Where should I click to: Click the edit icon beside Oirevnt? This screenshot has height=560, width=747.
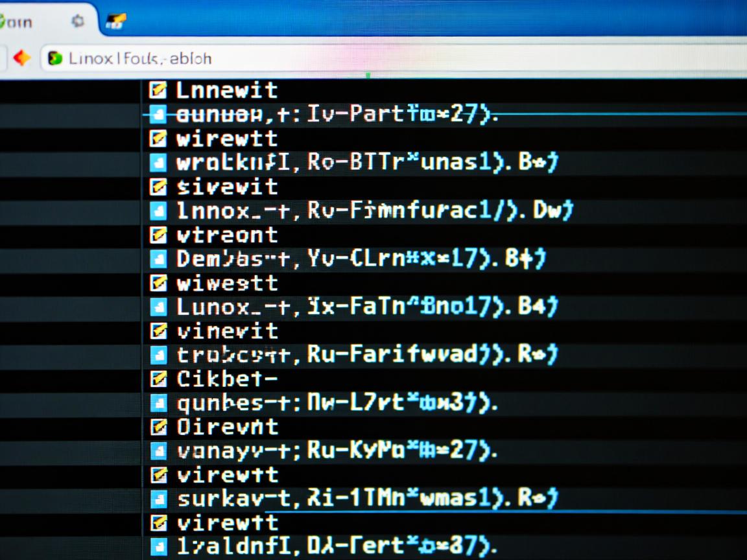[158, 426]
